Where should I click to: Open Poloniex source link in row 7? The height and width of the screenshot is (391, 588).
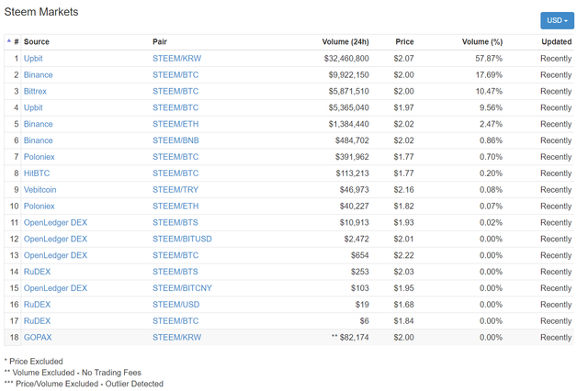pos(39,157)
